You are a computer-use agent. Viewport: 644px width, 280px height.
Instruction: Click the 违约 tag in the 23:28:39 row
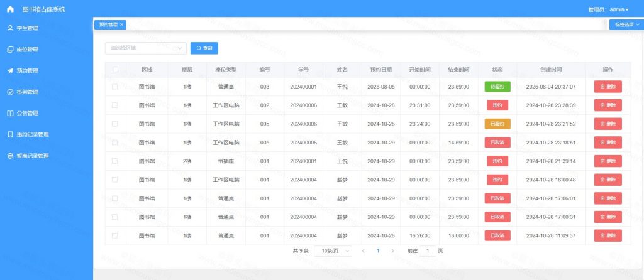(497, 105)
